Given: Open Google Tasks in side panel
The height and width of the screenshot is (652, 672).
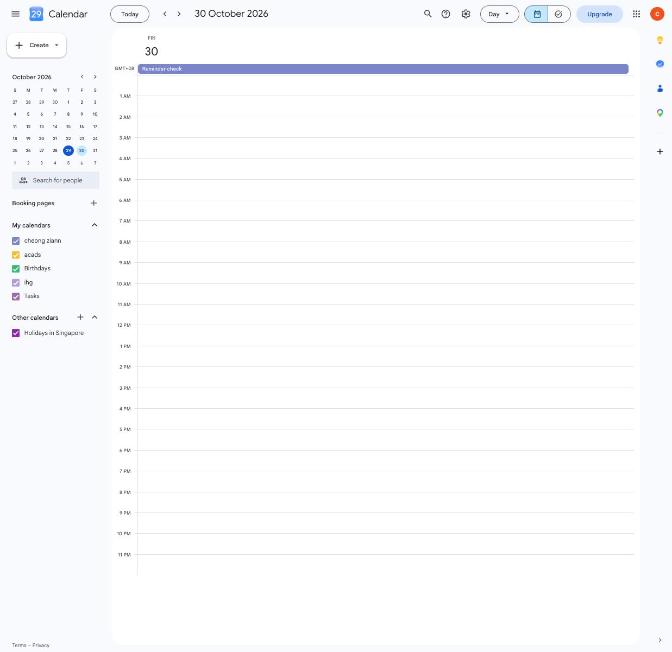Looking at the screenshot, I should [660, 64].
